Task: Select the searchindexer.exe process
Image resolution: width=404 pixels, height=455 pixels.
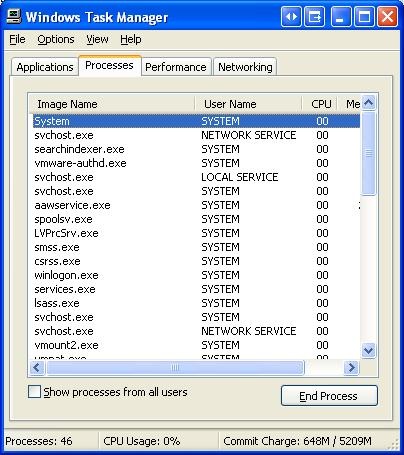Action: click(x=196, y=149)
